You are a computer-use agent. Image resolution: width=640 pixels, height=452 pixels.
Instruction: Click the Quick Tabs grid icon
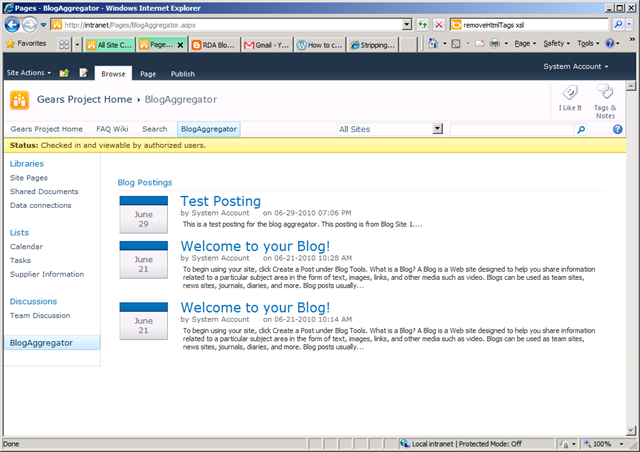(64, 45)
